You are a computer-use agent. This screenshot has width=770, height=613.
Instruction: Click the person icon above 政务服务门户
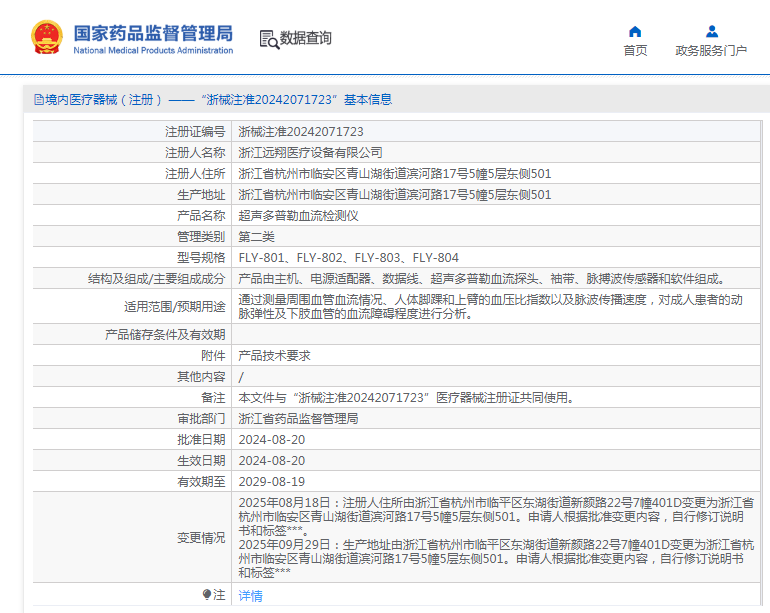(x=711, y=31)
